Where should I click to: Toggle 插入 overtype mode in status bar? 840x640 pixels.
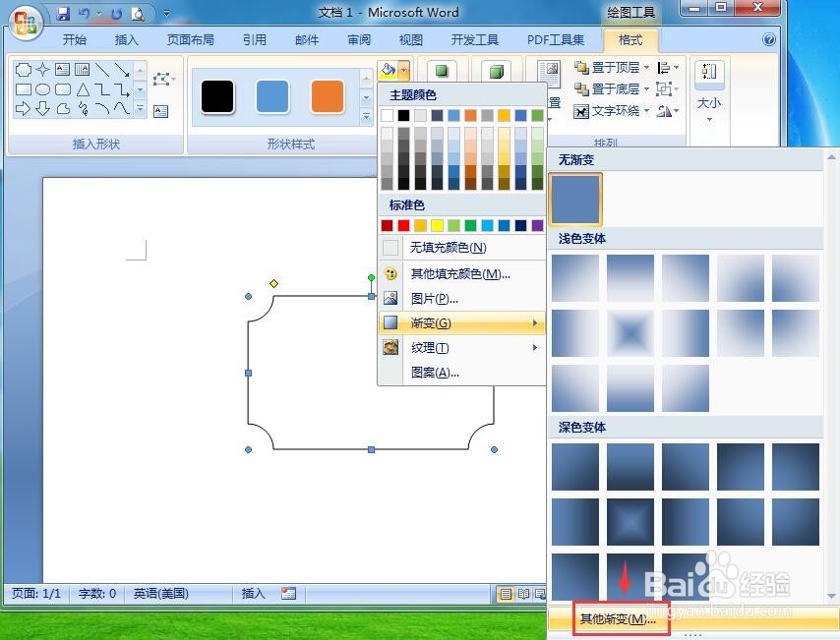(254, 594)
